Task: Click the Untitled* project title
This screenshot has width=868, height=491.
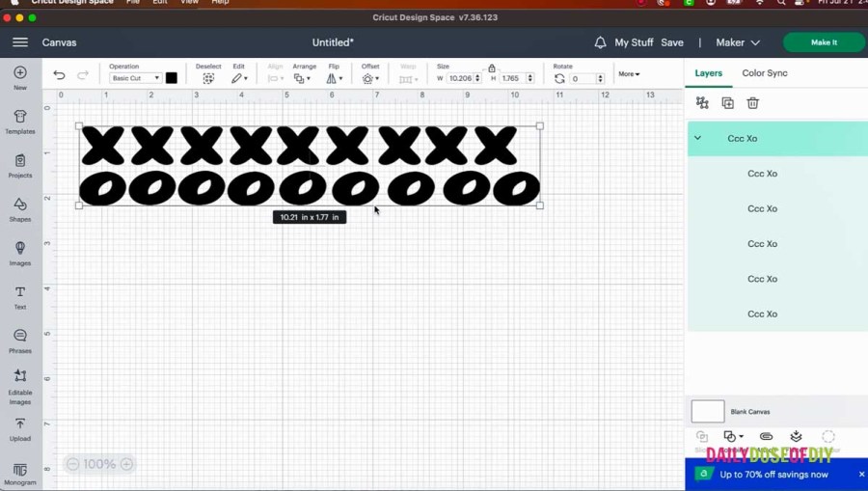Action: (x=333, y=42)
